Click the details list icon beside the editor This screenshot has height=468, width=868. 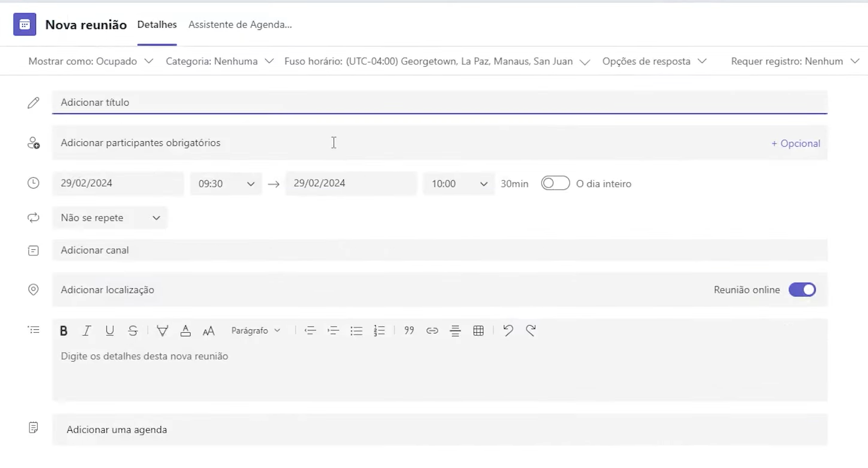coord(34,330)
